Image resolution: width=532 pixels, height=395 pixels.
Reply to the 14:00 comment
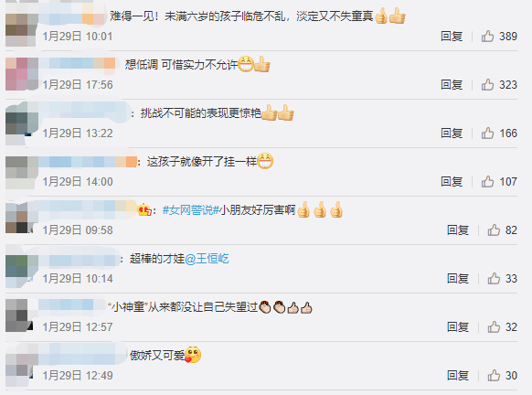(x=452, y=182)
